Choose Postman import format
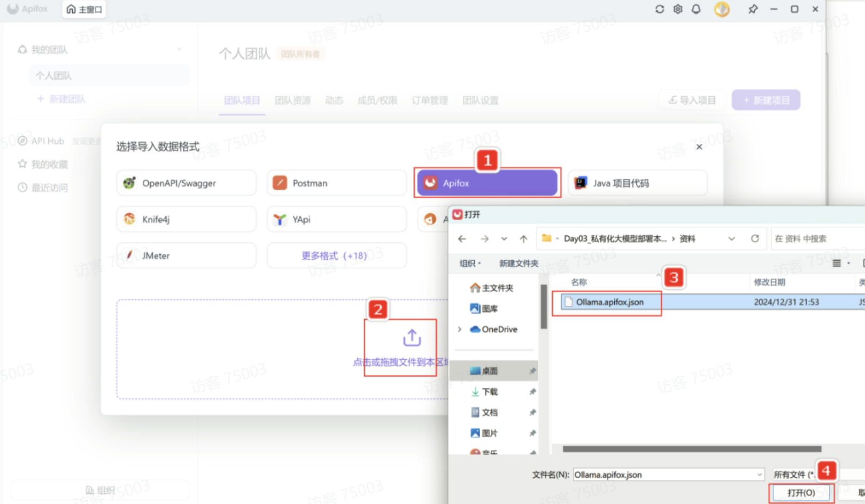The image size is (865, 504). 337,183
